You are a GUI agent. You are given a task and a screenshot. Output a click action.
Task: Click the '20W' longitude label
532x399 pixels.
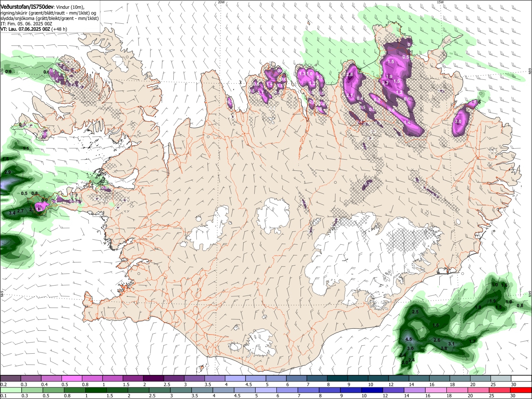pos(222,2)
